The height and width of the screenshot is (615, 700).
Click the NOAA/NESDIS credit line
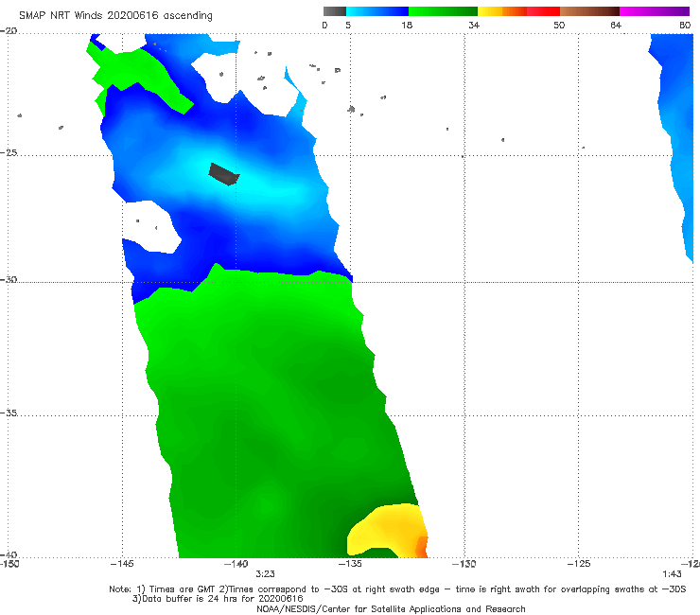(391, 608)
